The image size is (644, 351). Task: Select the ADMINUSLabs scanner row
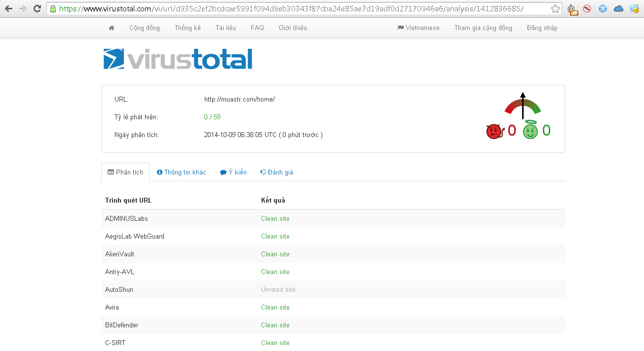(x=333, y=218)
